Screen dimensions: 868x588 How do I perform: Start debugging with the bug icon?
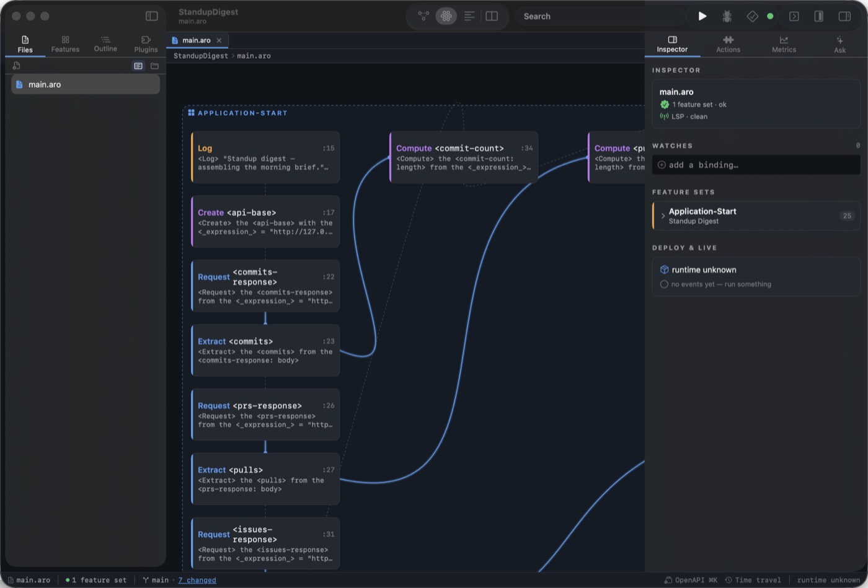(x=727, y=16)
